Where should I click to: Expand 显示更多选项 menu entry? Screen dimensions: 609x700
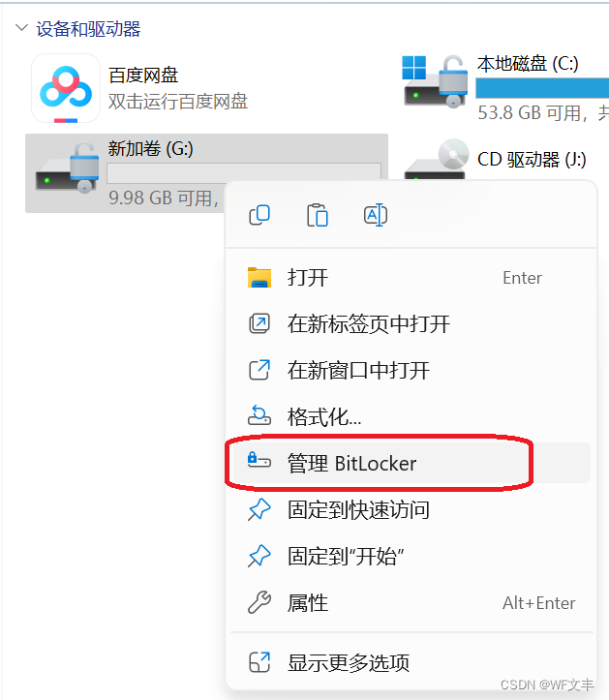[411, 662]
